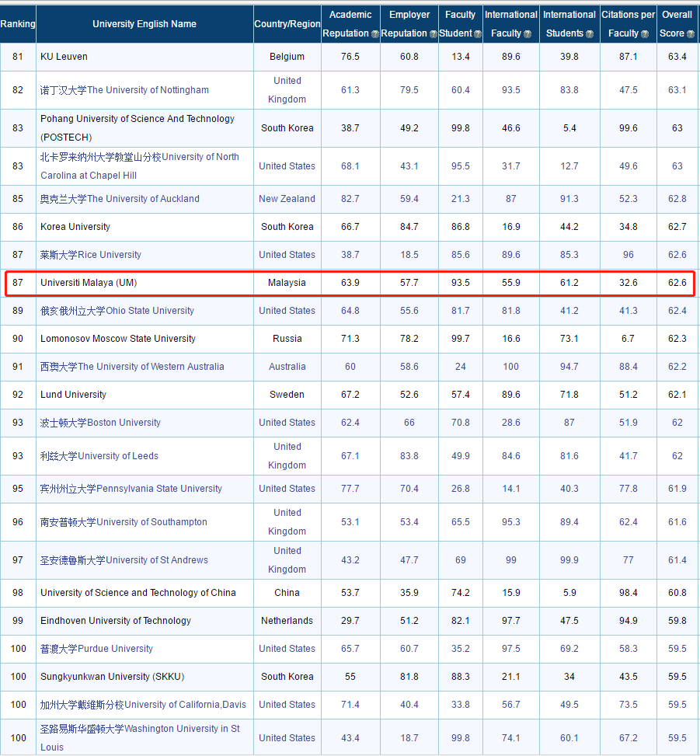Click the Ranking column header
700x756 pixels.
pos(18,24)
